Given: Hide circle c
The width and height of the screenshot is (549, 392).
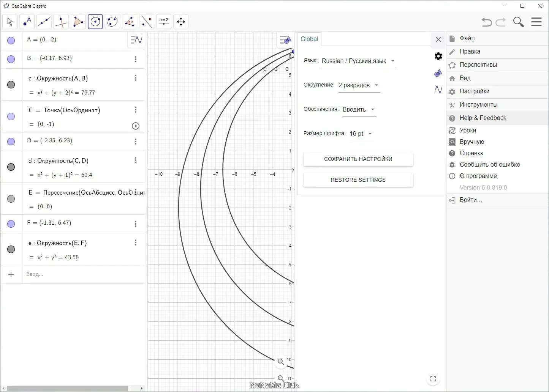Looking at the screenshot, I should pyautogui.click(x=11, y=85).
